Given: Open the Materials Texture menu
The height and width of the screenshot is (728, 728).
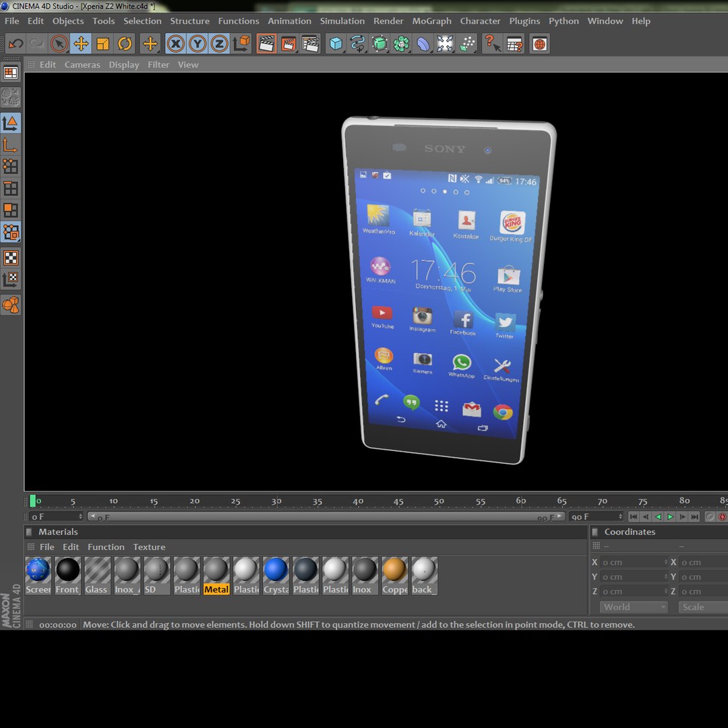Looking at the screenshot, I should pos(149,547).
